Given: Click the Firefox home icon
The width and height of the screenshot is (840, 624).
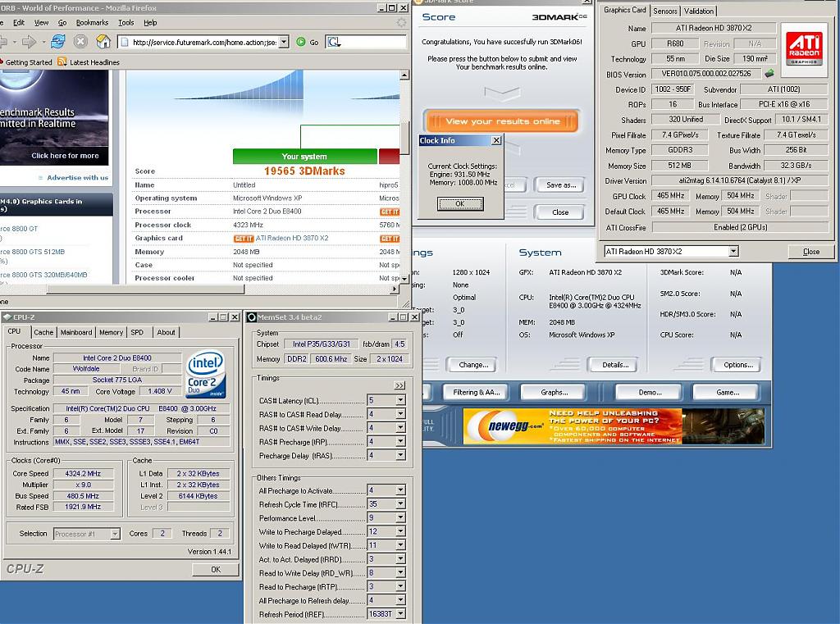Looking at the screenshot, I should click(x=103, y=41).
